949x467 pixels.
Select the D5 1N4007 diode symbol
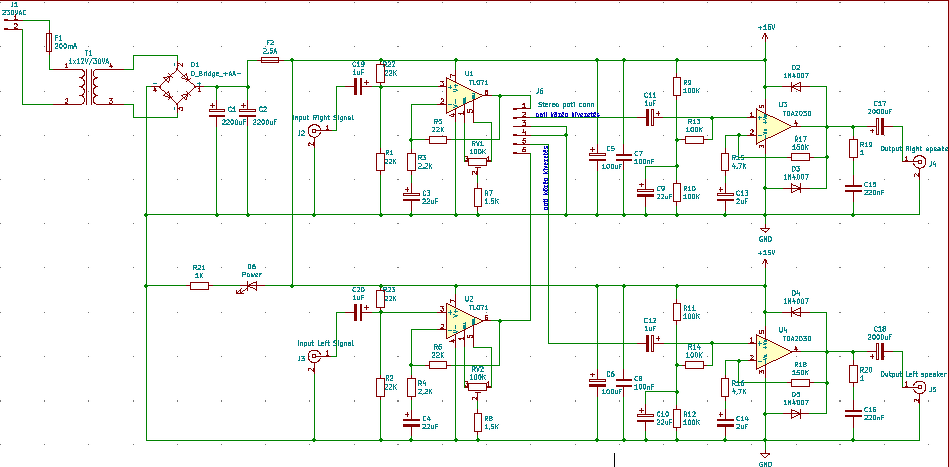pyautogui.click(x=796, y=414)
